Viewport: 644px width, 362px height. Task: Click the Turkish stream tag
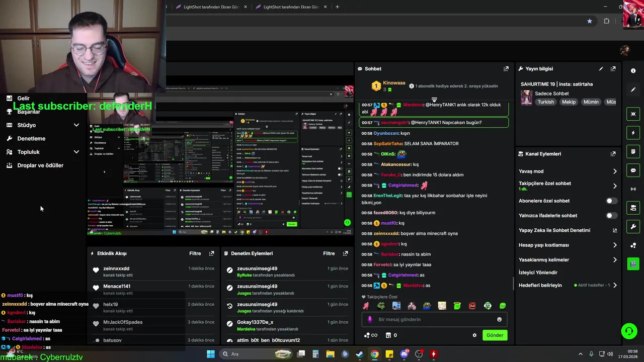pos(545,102)
